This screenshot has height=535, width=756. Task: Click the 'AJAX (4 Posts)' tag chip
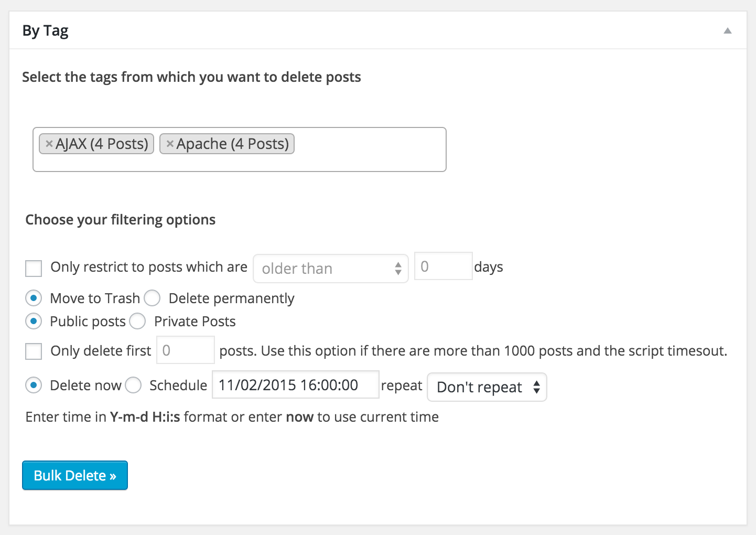(102, 144)
